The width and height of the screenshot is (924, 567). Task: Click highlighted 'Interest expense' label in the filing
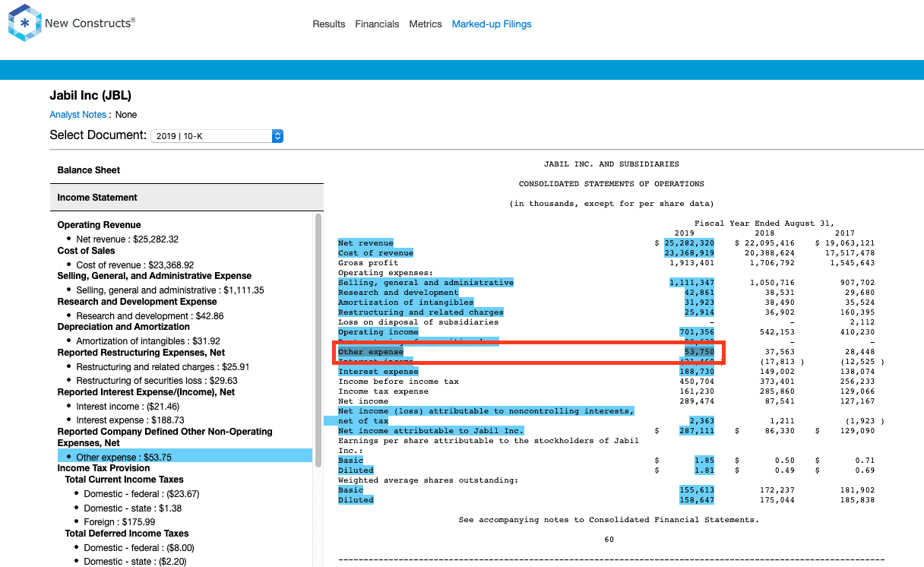tap(378, 372)
